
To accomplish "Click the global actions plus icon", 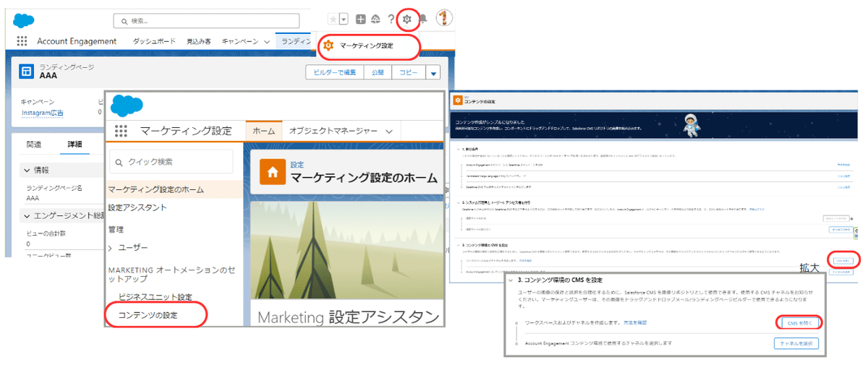I will coord(361,20).
